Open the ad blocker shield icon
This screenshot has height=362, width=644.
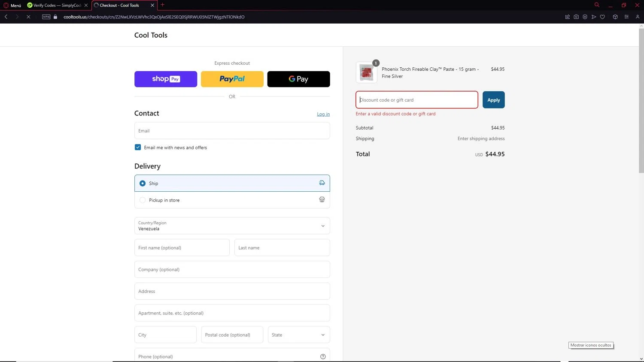[585, 17]
